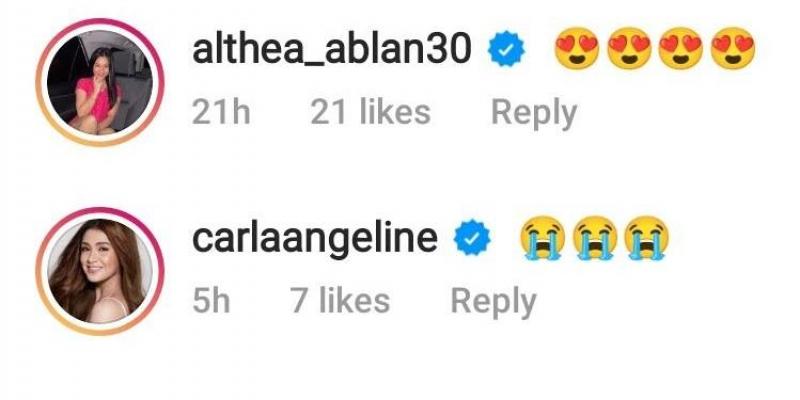Click the 5h timestamp
Image resolution: width=800 pixels, height=400 pixels.
pyautogui.click(x=211, y=300)
